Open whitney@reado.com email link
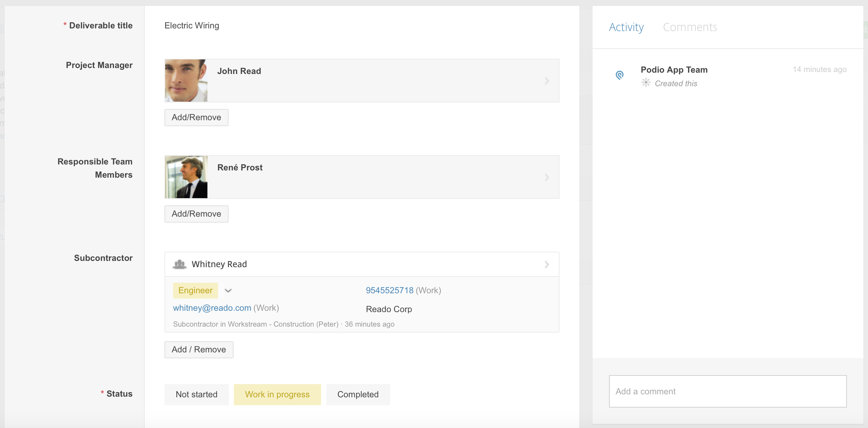This screenshot has width=868, height=428. coord(212,308)
